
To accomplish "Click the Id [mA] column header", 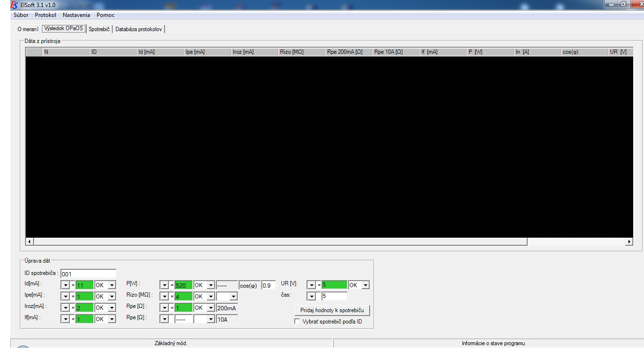I will [x=160, y=52].
